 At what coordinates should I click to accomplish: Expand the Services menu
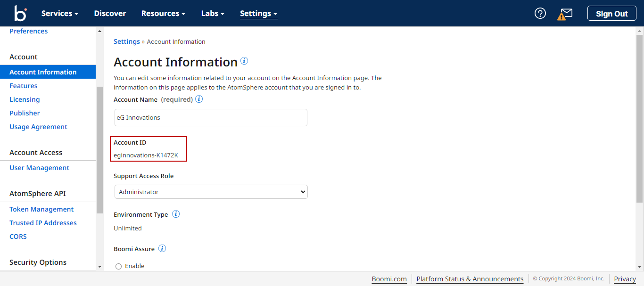60,13
